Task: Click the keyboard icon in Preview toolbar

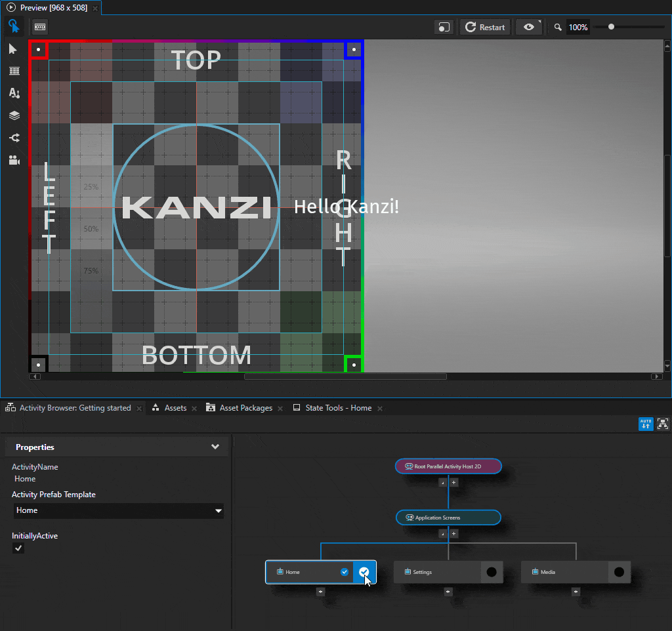Action: pyautogui.click(x=40, y=27)
